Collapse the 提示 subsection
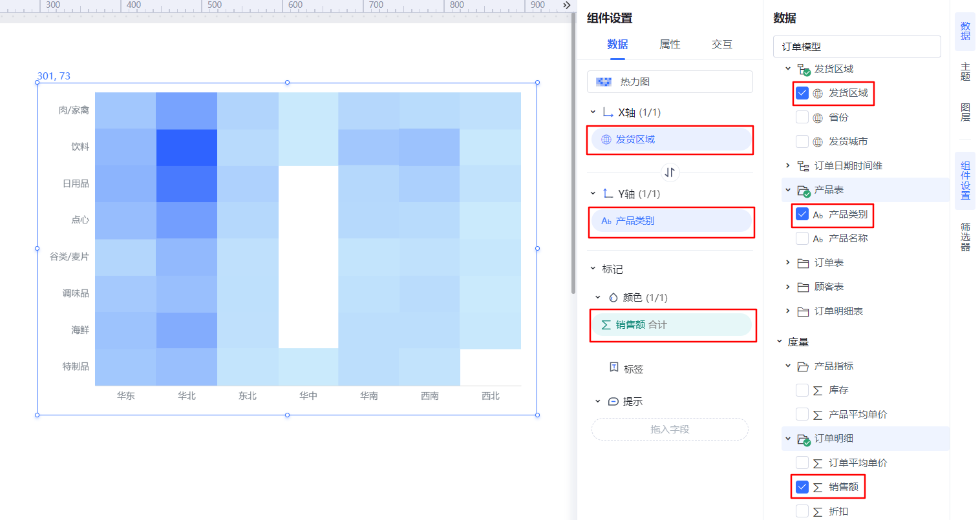The width and height of the screenshot is (980, 520). point(598,401)
